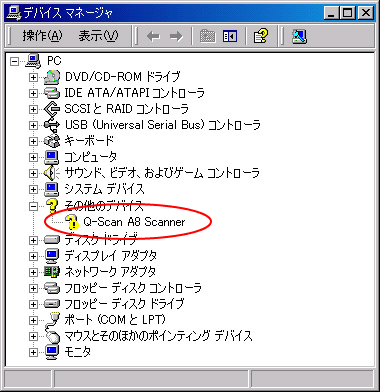380x392 pixels.
Task: Expand the USB コントローラ node
Action: coord(33,125)
